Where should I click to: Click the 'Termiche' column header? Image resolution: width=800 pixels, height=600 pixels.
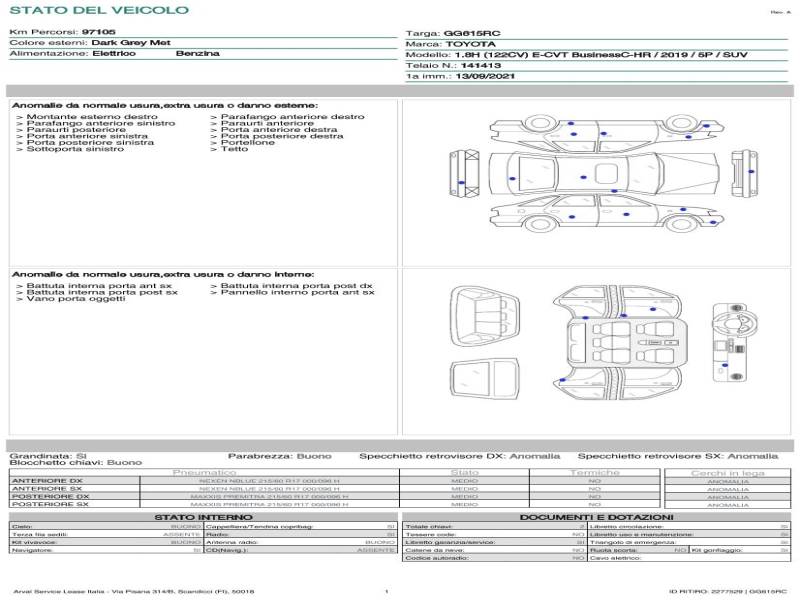point(594,473)
